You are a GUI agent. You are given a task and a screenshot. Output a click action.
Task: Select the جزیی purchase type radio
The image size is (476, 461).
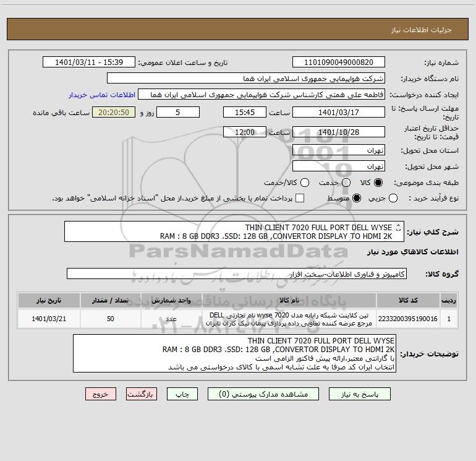tap(393, 198)
